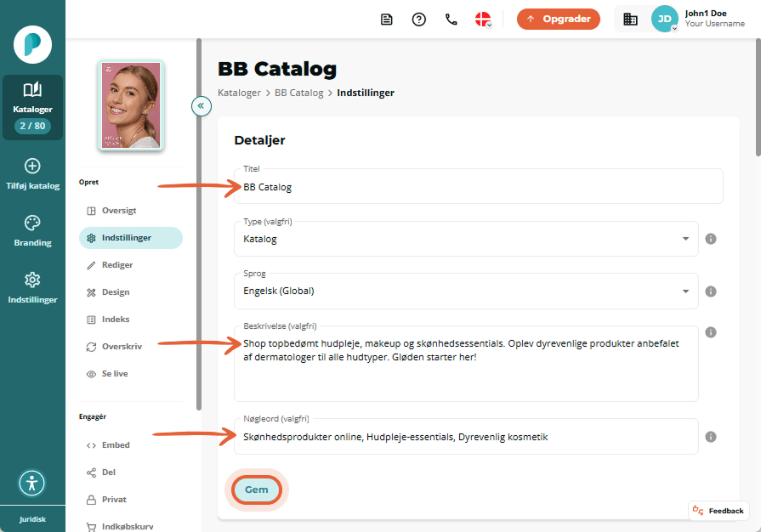Viewport: 761px width, 532px height.
Task: Open accessibility options icon
Action: [x=32, y=483]
